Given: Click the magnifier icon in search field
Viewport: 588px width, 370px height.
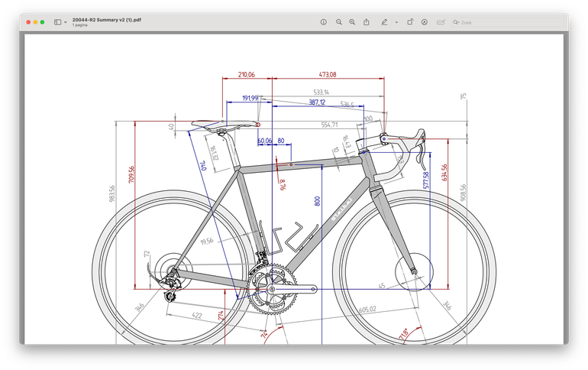Looking at the screenshot, I should (456, 22).
